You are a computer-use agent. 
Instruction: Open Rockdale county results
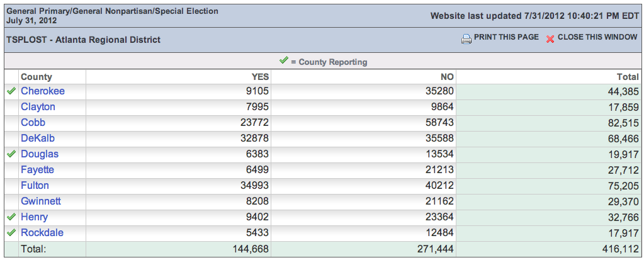tap(42, 233)
